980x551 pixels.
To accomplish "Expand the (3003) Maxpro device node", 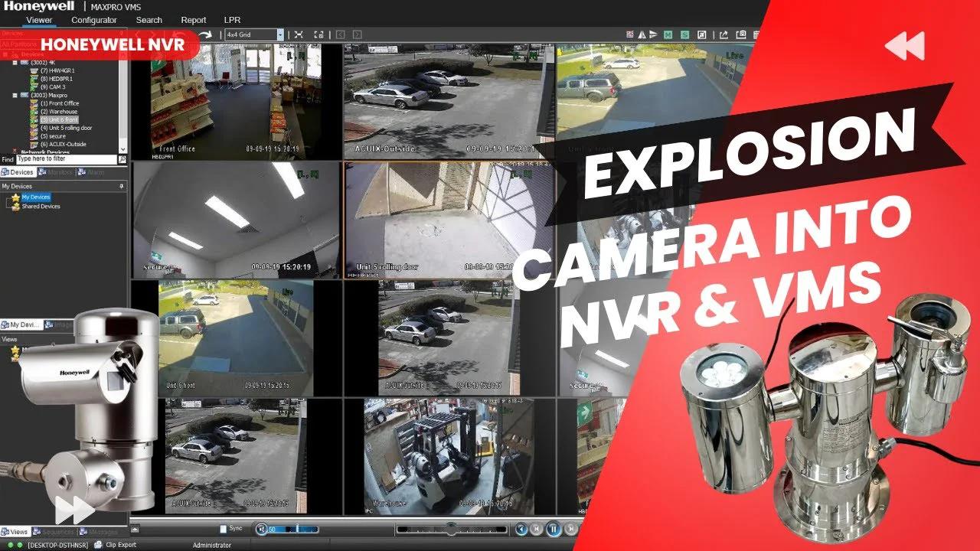I will coord(15,95).
